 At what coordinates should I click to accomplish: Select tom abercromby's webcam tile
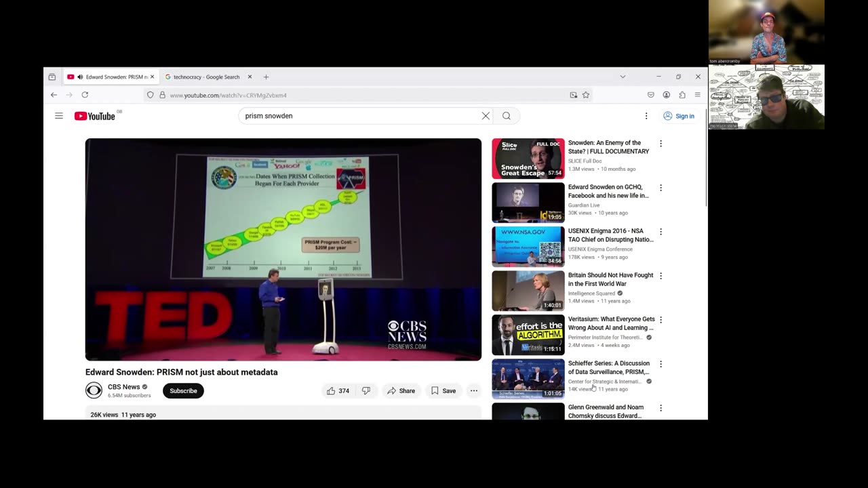[766, 32]
